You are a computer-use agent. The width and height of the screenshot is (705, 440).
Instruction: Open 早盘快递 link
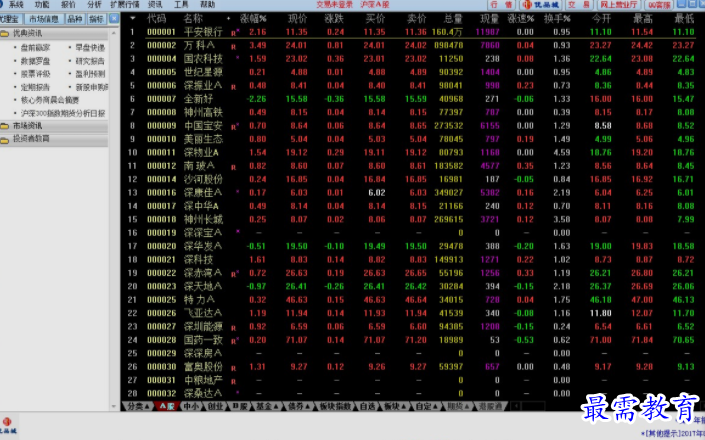pos(90,47)
